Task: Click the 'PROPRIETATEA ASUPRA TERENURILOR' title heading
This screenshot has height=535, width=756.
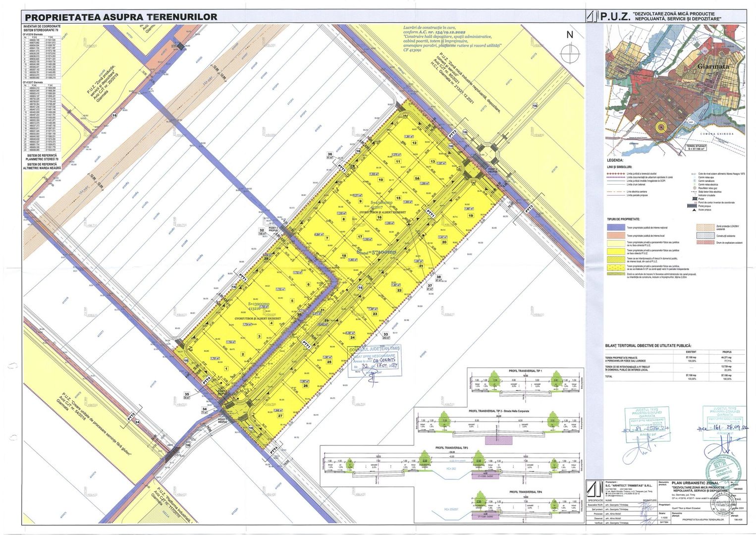Action: coord(121,17)
